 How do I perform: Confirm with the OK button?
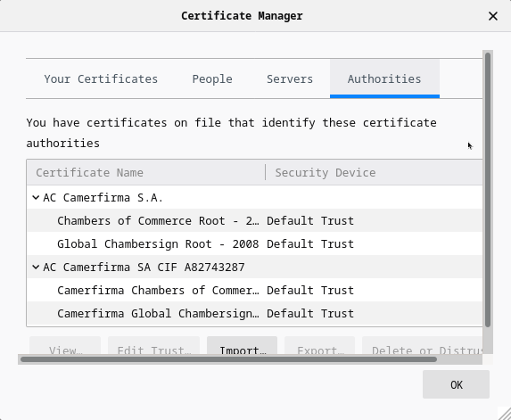pos(456,384)
